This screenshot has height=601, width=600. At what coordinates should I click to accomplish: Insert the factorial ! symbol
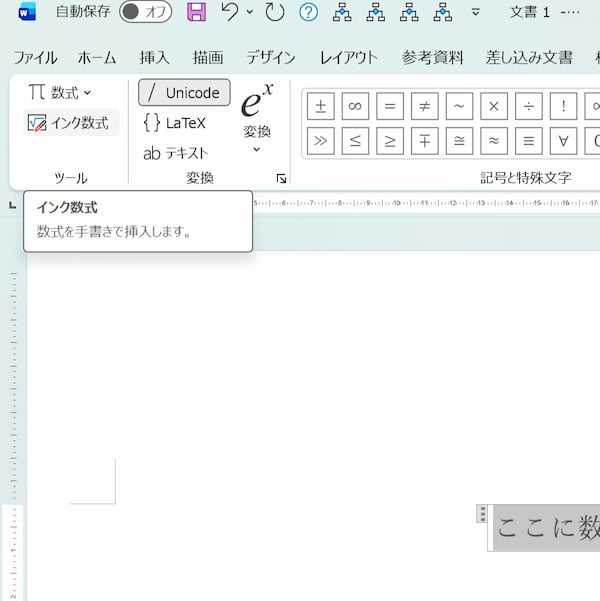click(x=563, y=106)
